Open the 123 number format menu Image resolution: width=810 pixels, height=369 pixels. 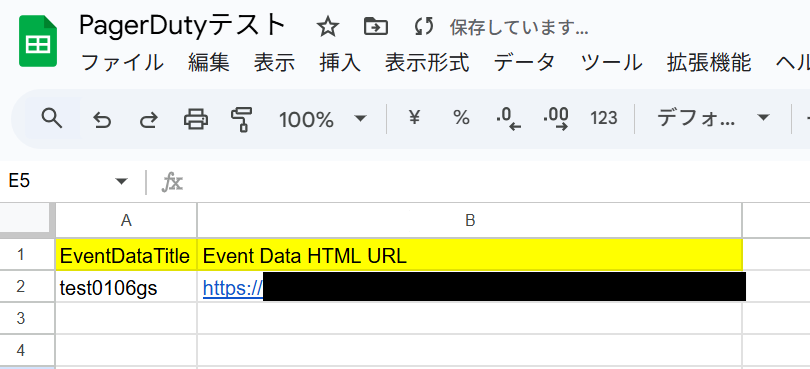pos(604,119)
